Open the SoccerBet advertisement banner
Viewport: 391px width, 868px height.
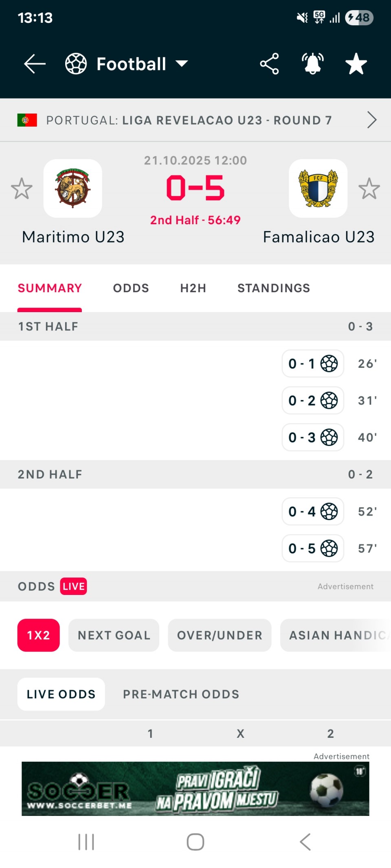coord(195,789)
